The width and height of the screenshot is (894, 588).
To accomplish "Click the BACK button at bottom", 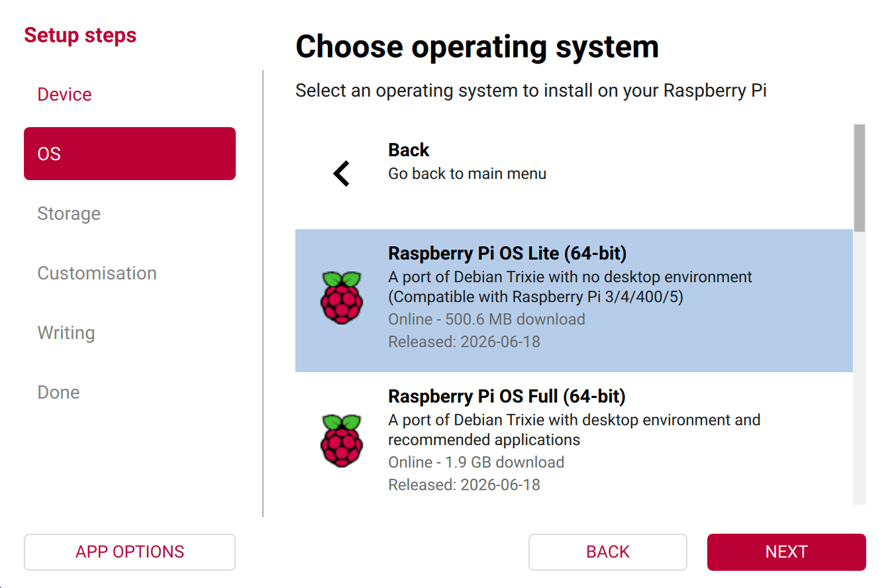I will 608,552.
